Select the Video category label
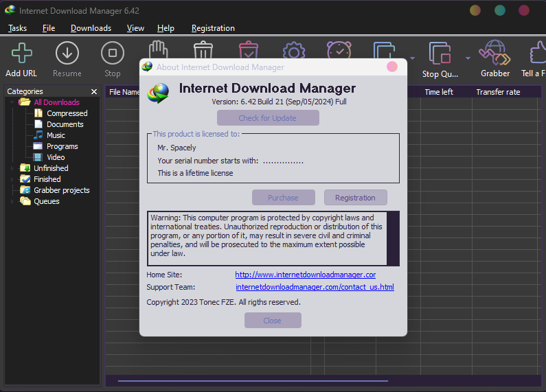 pos(56,157)
